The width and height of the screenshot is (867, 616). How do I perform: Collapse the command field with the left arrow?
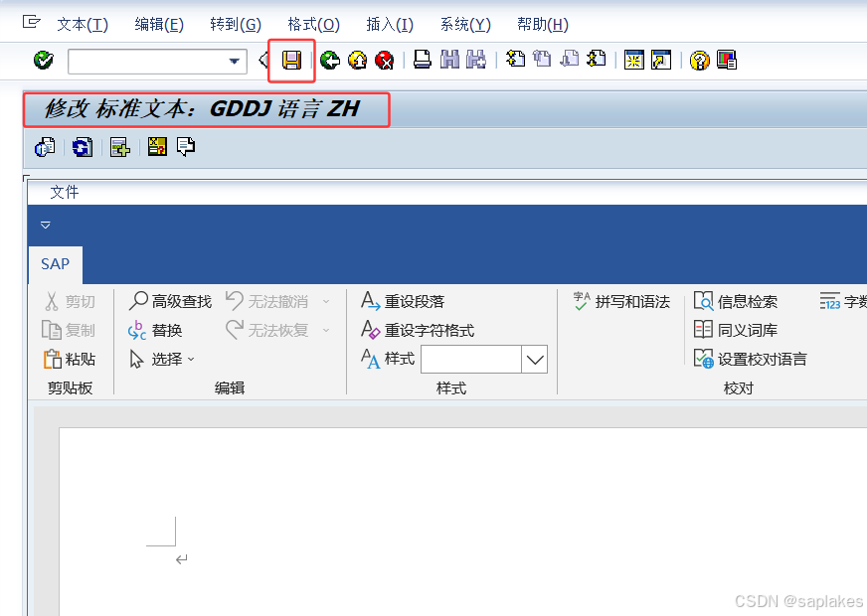(263, 60)
